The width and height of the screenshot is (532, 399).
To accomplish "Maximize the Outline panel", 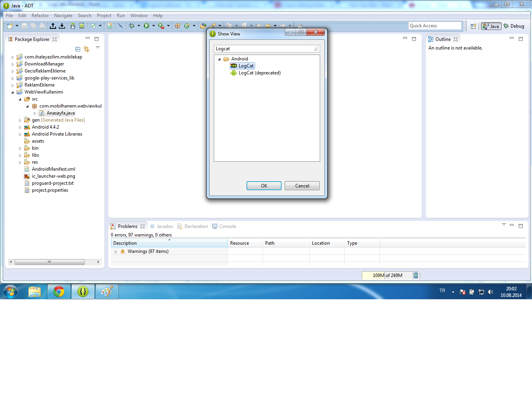I will 521,39.
